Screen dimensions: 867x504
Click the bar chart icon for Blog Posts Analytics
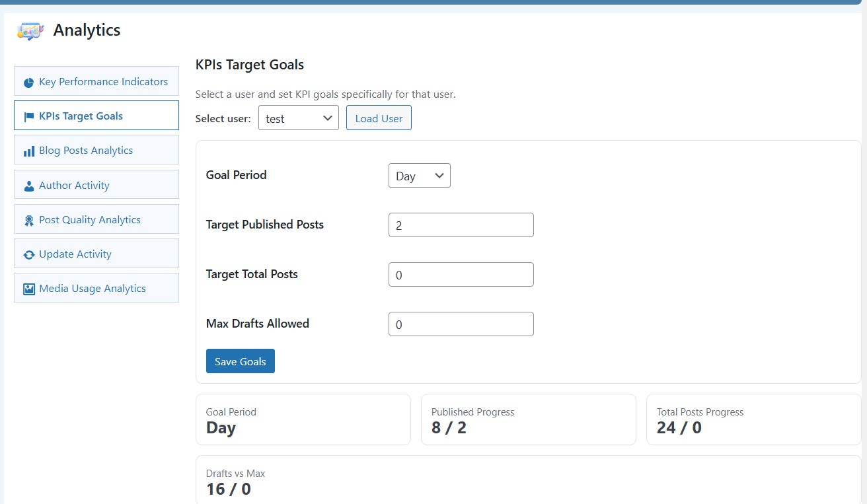(29, 150)
